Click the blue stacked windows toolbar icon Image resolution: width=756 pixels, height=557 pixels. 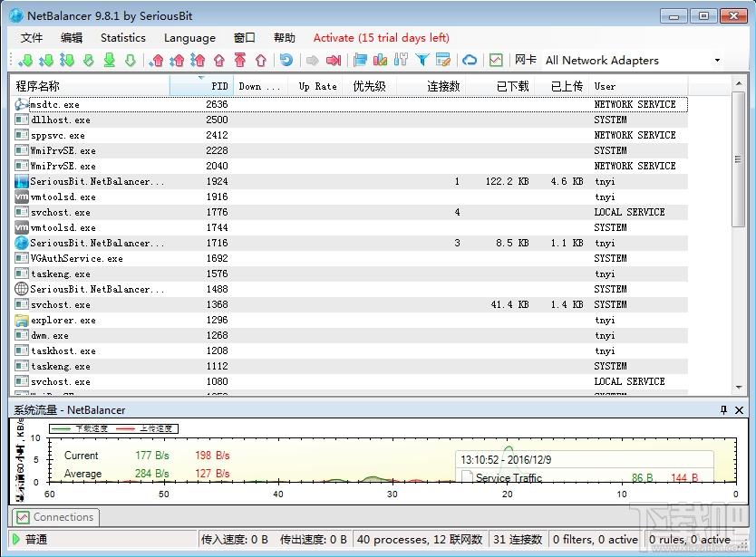360,61
